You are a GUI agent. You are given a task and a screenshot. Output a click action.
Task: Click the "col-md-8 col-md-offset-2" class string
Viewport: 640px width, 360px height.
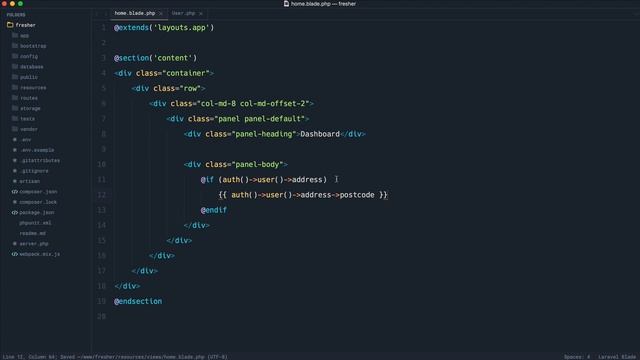click(253, 104)
